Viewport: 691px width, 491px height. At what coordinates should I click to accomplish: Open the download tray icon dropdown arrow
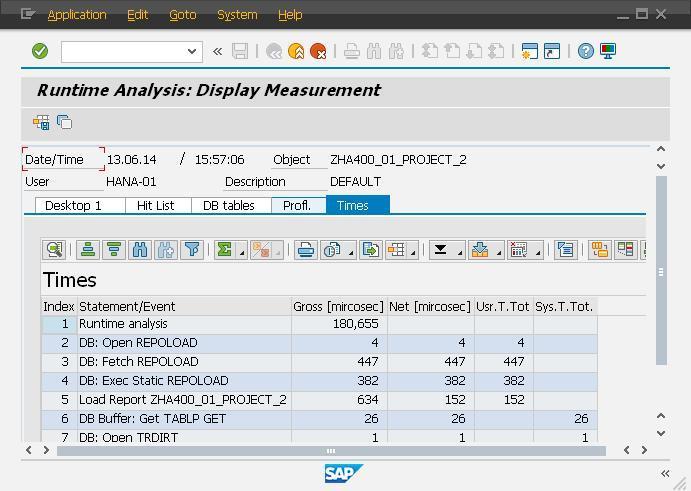pyautogui.click(x=499, y=253)
